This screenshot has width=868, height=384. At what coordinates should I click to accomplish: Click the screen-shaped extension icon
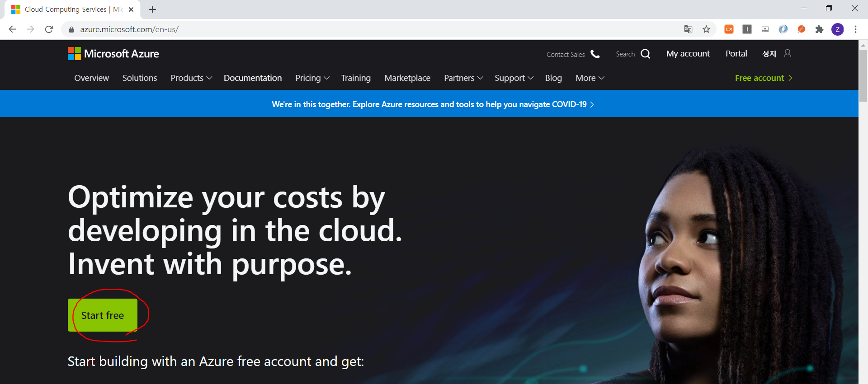(x=765, y=29)
